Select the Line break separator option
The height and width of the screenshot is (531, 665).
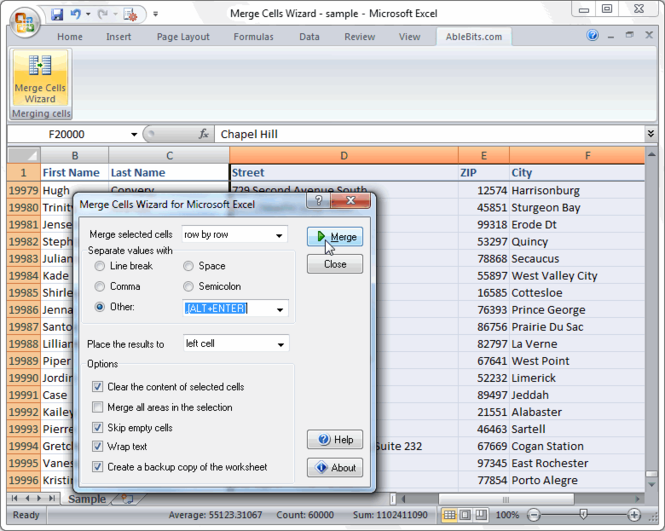[x=99, y=266]
